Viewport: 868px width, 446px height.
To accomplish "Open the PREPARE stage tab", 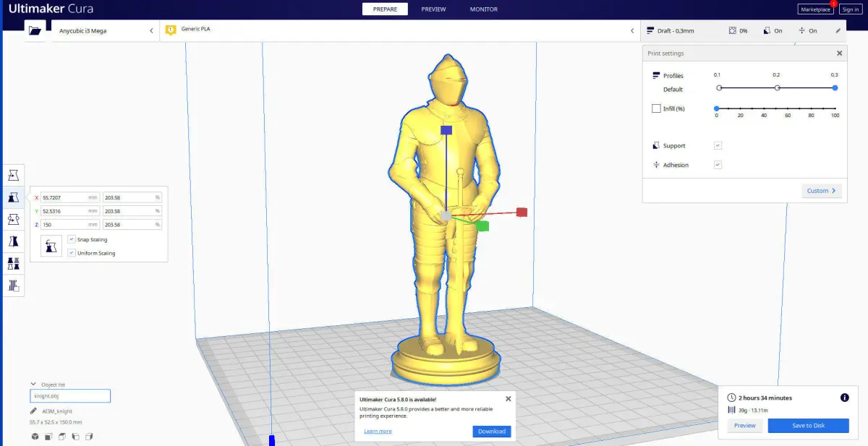I will [x=385, y=9].
